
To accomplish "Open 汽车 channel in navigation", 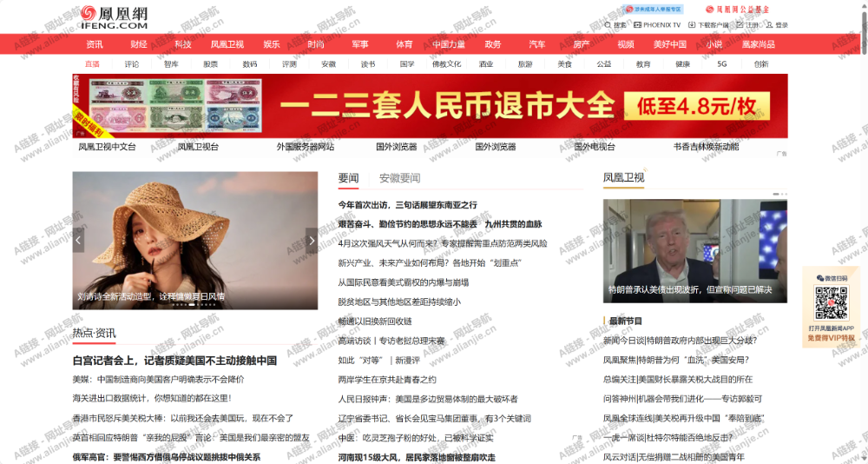I will 537,44.
